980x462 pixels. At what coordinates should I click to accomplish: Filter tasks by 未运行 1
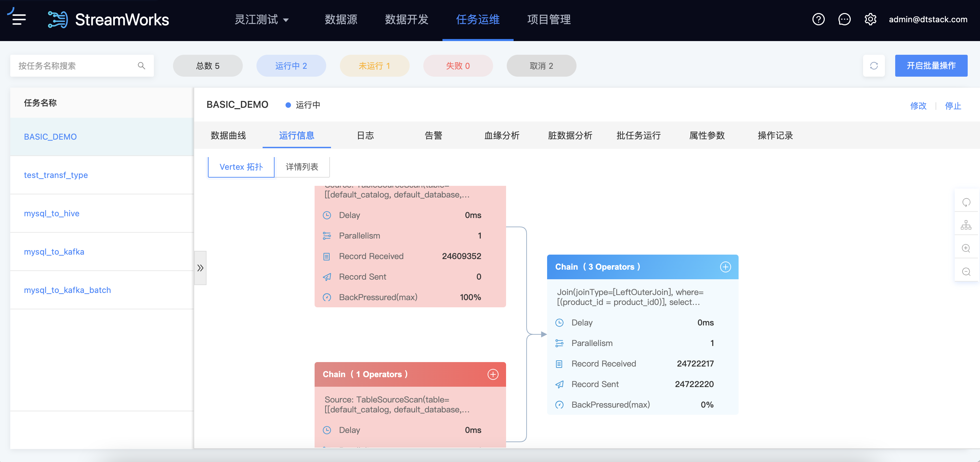(x=374, y=65)
